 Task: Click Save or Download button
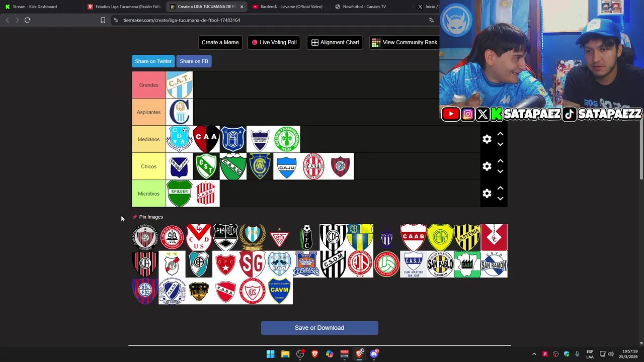319,328
